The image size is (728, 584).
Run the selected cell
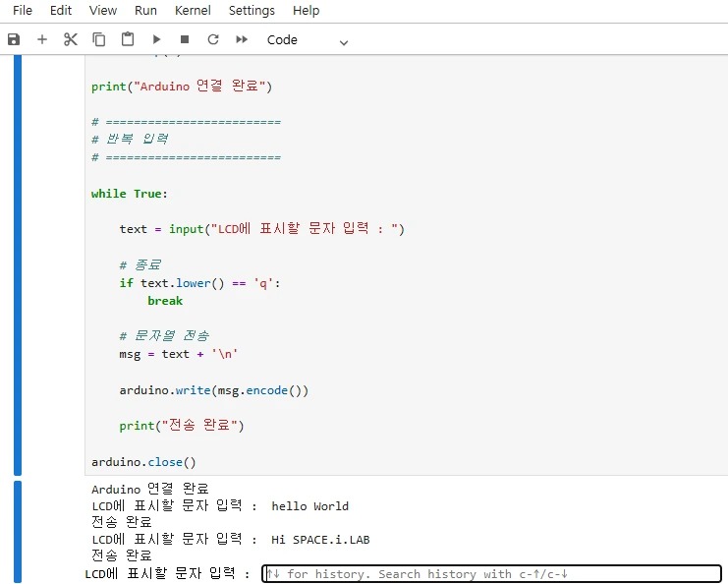point(156,39)
